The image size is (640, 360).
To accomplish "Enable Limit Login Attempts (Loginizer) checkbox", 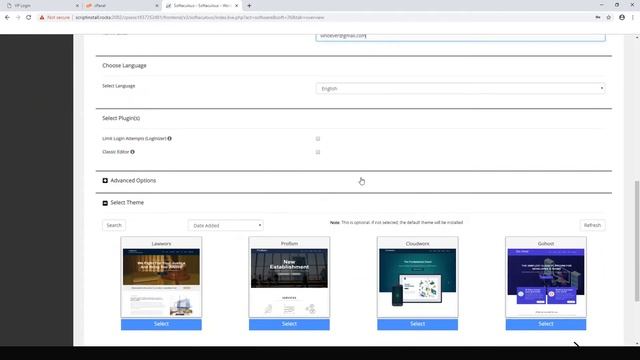I will [318, 139].
